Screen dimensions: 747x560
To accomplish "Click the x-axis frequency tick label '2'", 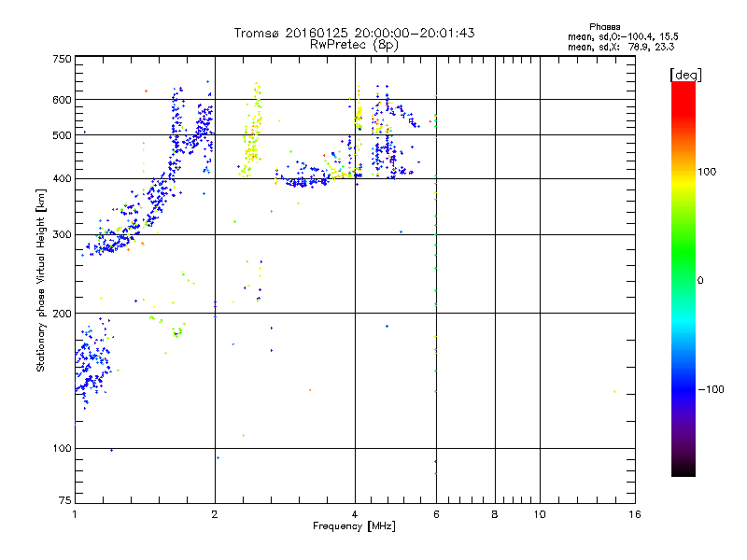I will tap(215, 514).
